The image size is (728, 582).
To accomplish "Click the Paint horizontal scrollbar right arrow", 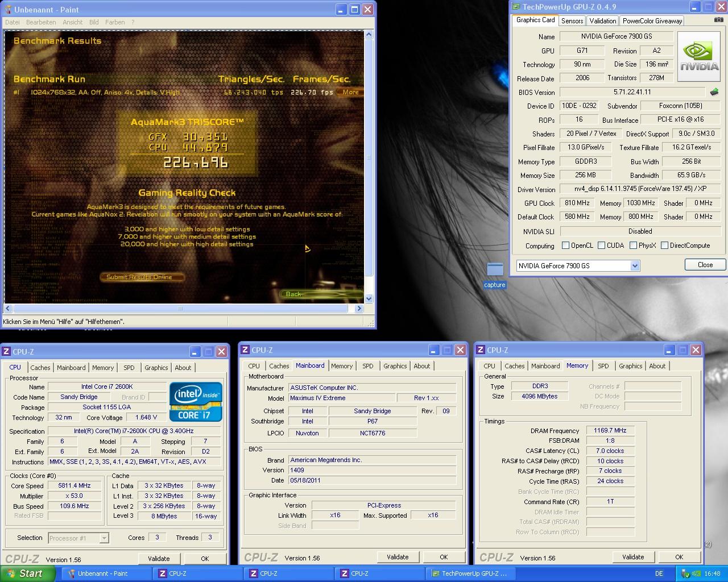I will [x=358, y=309].
